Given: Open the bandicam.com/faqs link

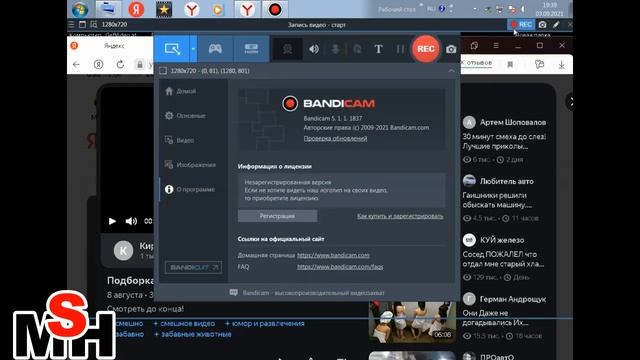Looking at the screenshot, I should click(340, 267).
